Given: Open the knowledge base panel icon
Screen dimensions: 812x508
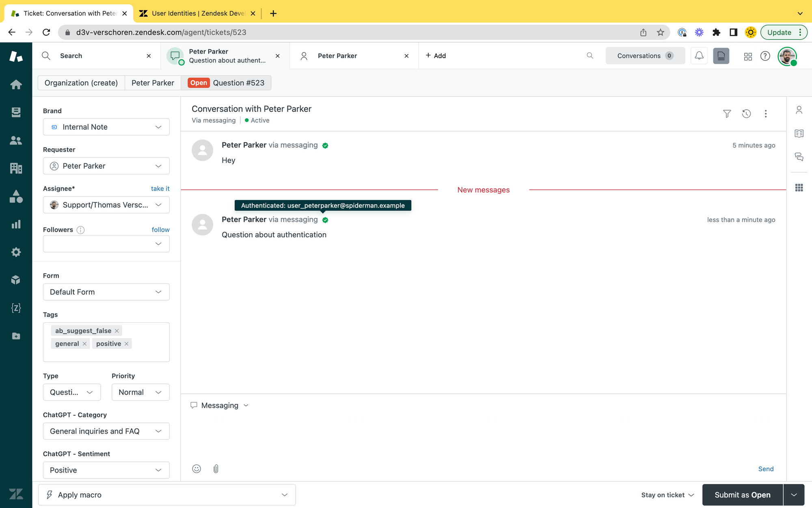Looking at the screenshot, I should (799, 133).
